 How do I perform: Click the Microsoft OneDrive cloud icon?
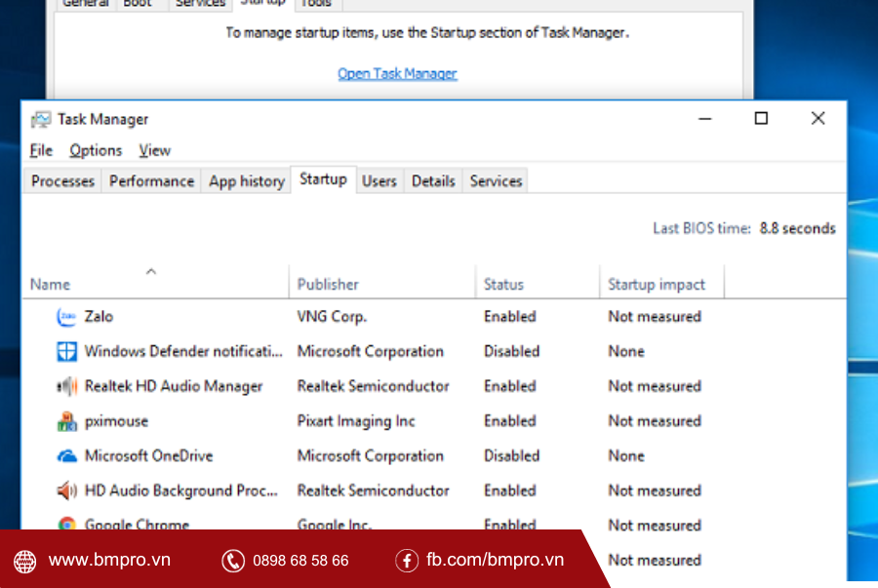(x=66, y=456)
